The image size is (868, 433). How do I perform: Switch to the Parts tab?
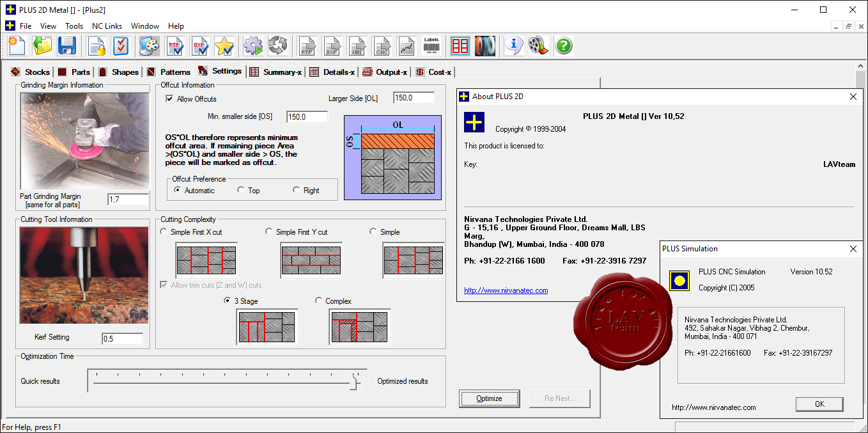(74, 72)
